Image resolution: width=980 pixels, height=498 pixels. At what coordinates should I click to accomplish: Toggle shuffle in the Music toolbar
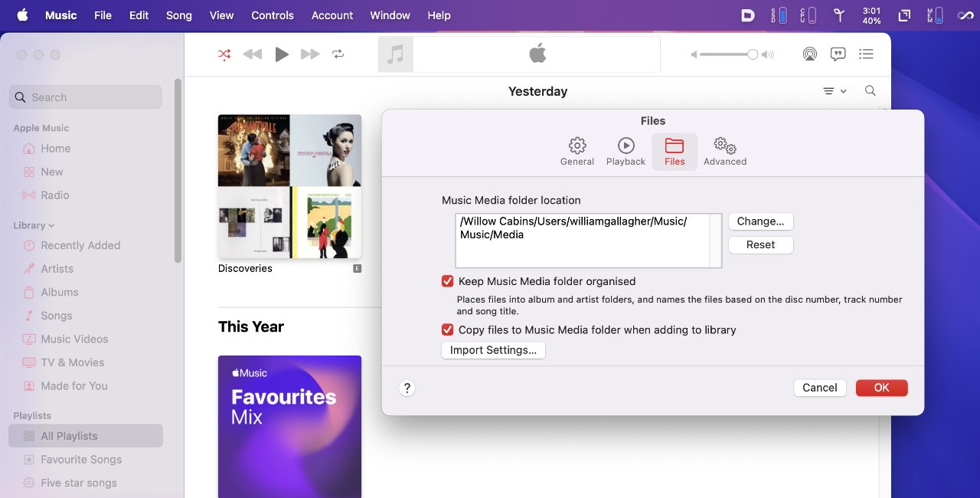(x=224, y=54)
